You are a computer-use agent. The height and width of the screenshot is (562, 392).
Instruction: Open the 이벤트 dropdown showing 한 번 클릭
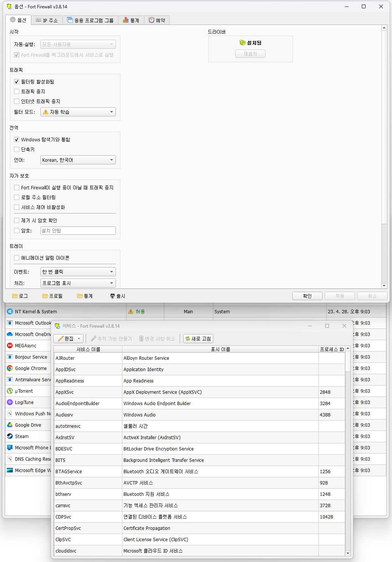tap(78, 272)
